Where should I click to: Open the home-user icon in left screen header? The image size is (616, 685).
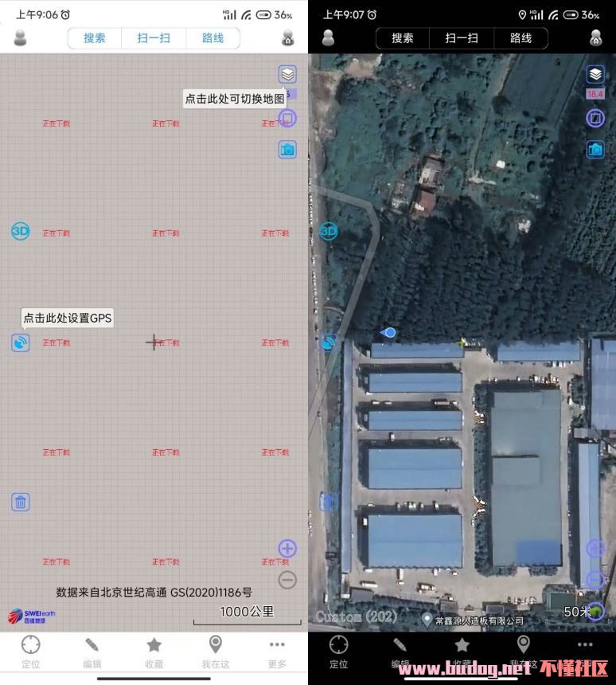[x=287, y=38]
